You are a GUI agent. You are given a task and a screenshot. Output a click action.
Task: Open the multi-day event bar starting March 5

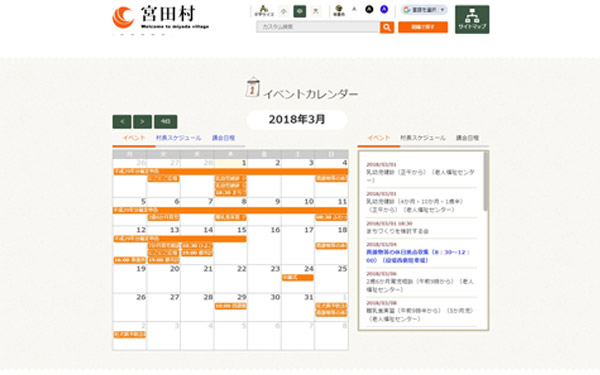pos(230,210)
